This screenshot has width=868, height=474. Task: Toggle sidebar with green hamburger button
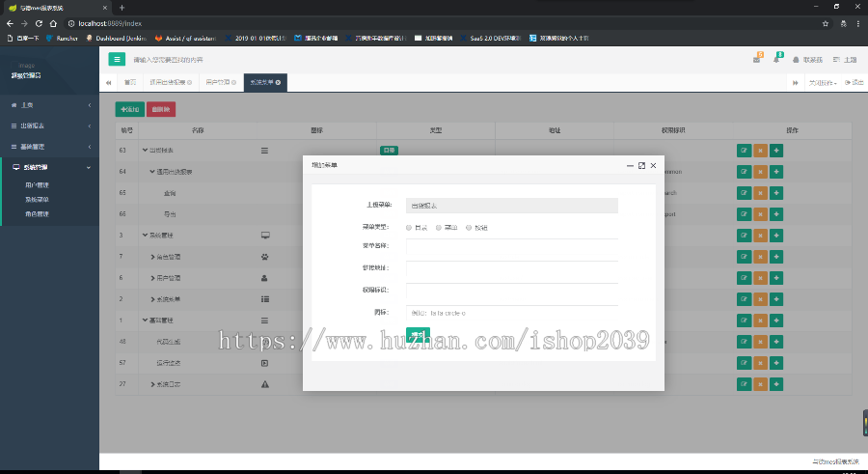[x=117, y=59]
